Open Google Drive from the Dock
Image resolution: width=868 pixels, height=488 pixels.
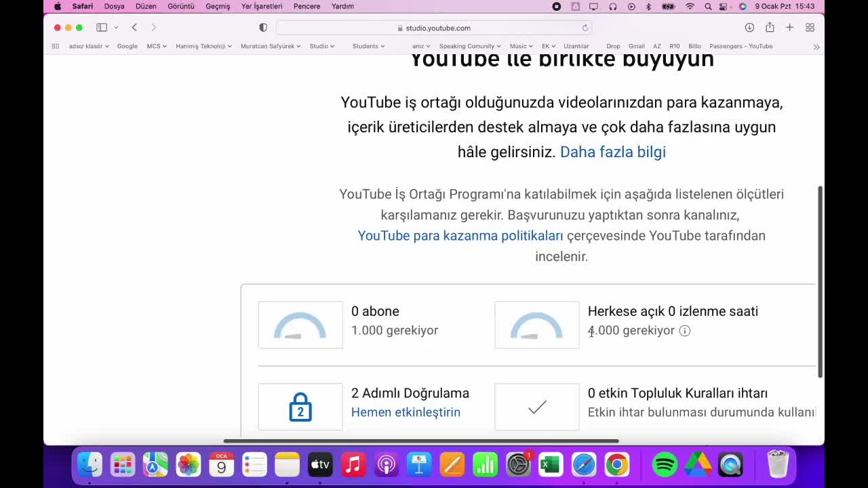697,465
